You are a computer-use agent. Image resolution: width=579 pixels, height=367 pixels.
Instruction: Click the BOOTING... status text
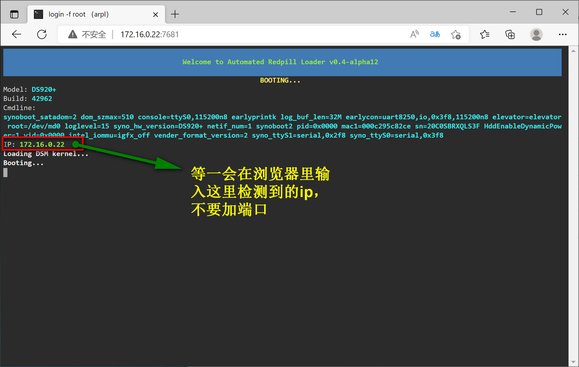point(280,80)
